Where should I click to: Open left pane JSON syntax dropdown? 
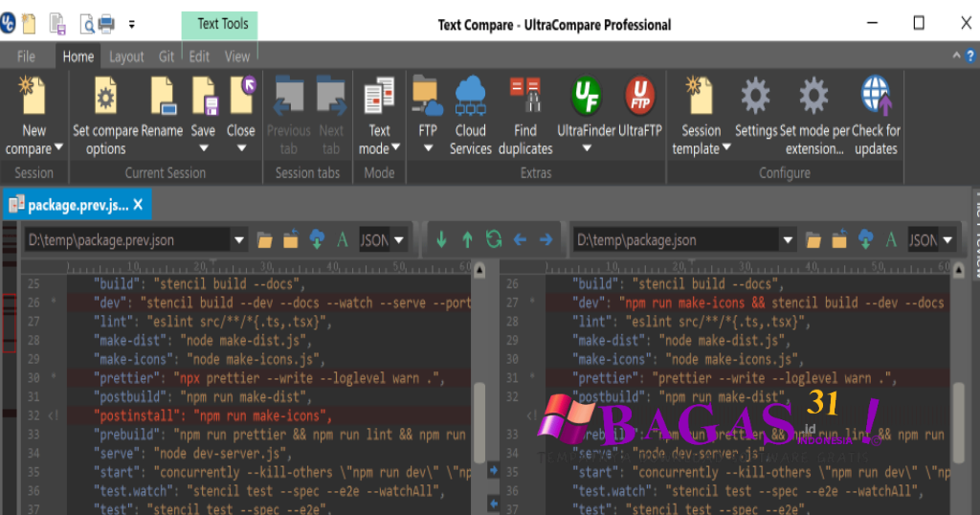point(398,240)
